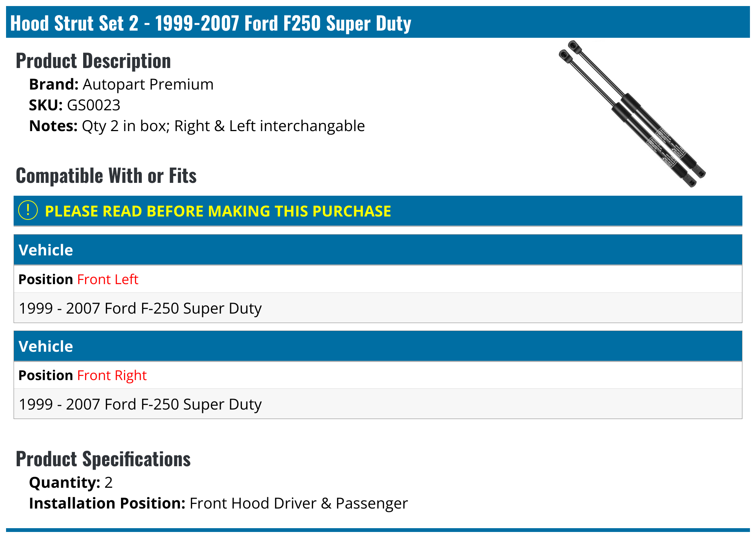The height and width of the screenshot is (538, 756).
Task: Click the yellow exclamation warning icon
Action: coord(28,210)
